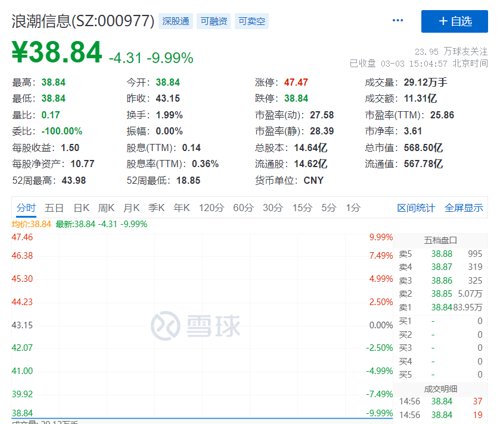Switch to the 日K chart tab
Screen dimensions: 500x424
[81, 208]
